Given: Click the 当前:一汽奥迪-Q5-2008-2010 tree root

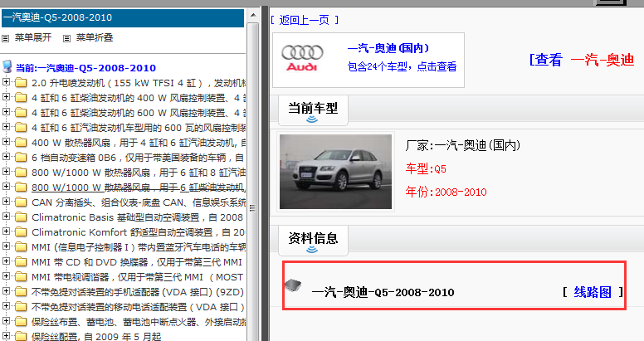Looking at the screenshot, I should pos(85,68).
